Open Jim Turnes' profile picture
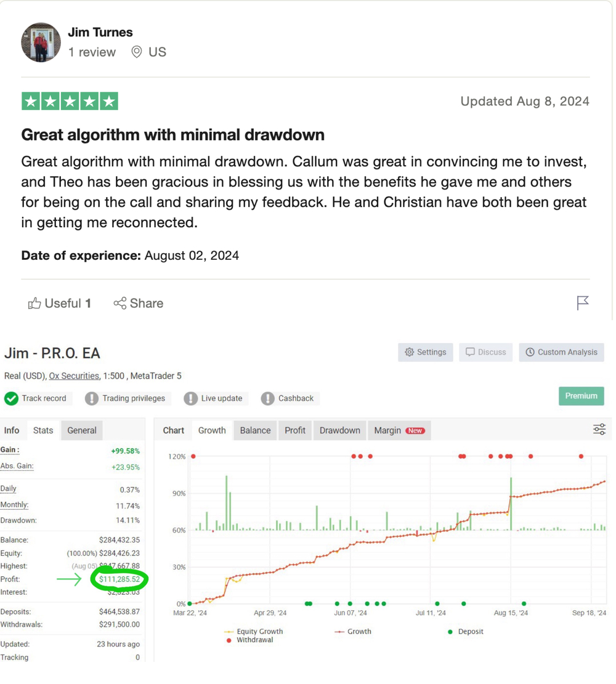The width and height of the screenshot is (616, 684). [41, 42]
